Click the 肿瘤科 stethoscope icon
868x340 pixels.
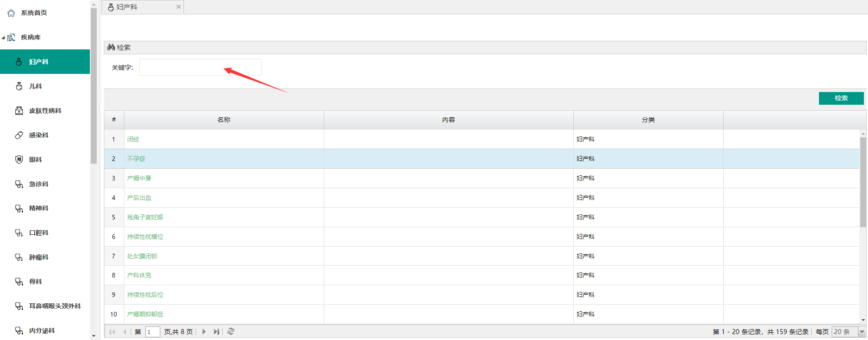[19, 257]
